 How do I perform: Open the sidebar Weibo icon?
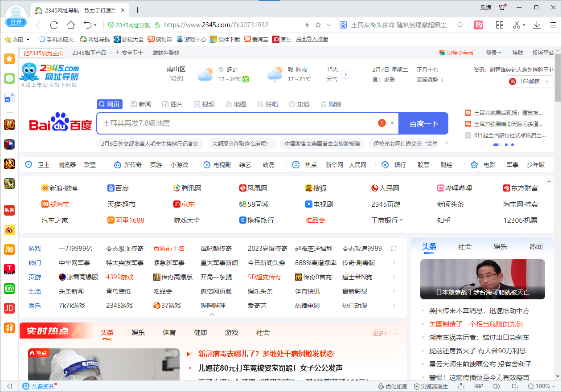9,229
